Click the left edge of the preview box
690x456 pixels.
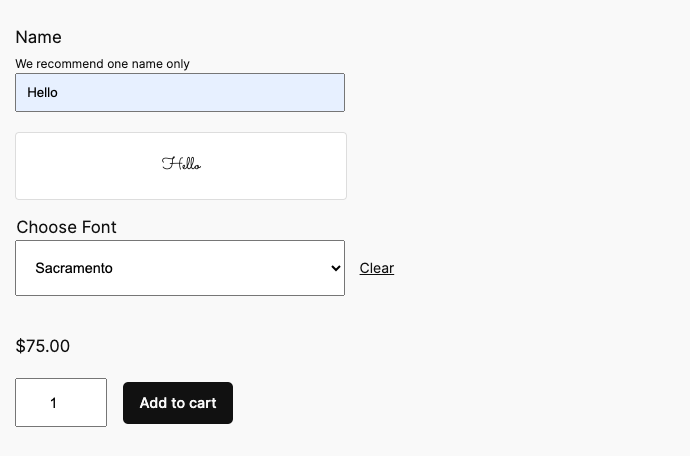[x=24, y=166]
